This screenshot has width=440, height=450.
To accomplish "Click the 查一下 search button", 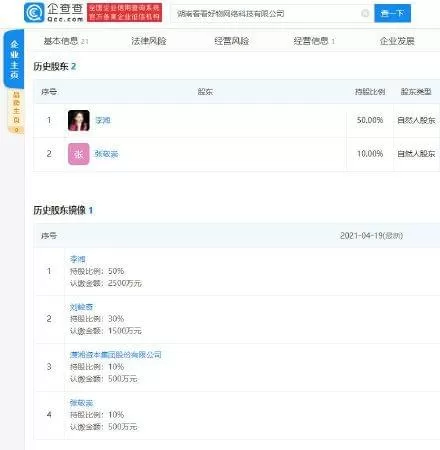I will 392,13.
